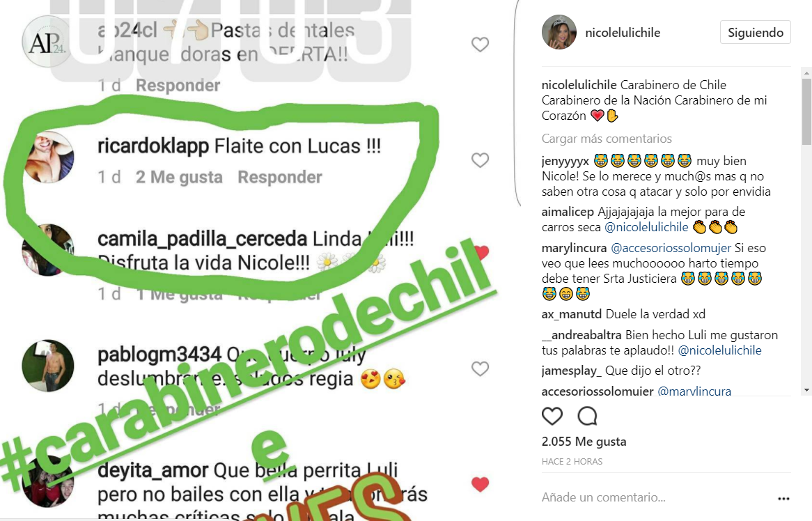
Task: Focus the Añade un comentario field
Action: pos(655,498)
